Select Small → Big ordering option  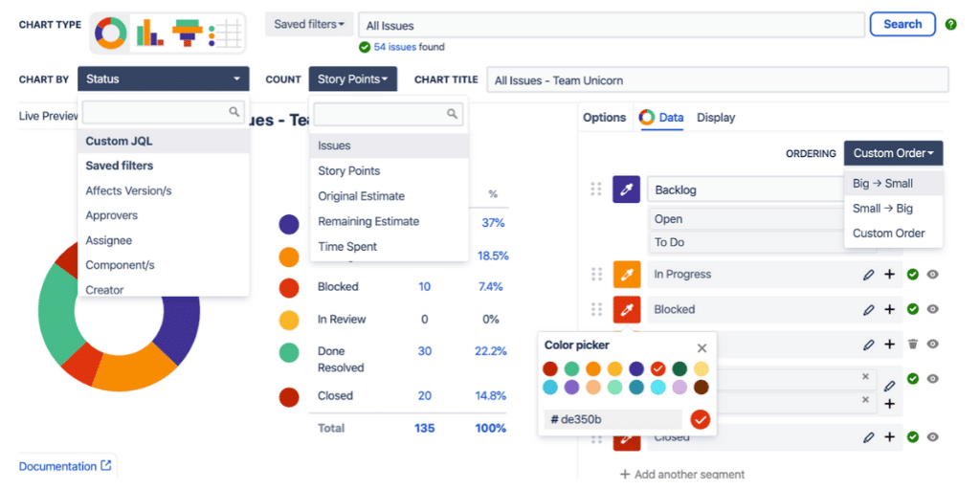click(x=893, y=209)
